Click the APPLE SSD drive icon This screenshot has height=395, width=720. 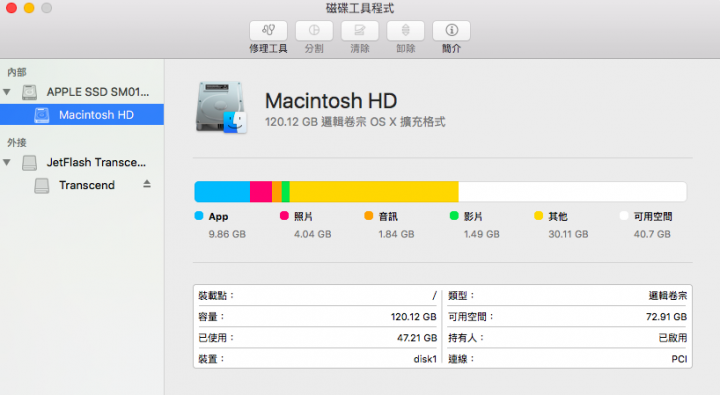(x=29, y=92)
